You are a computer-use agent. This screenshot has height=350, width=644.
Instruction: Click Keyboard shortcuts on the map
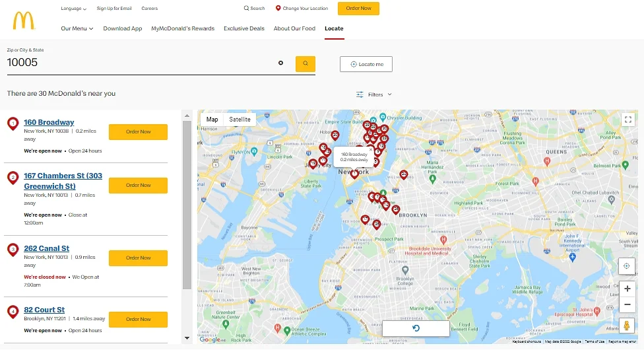(x=527, y=341)
